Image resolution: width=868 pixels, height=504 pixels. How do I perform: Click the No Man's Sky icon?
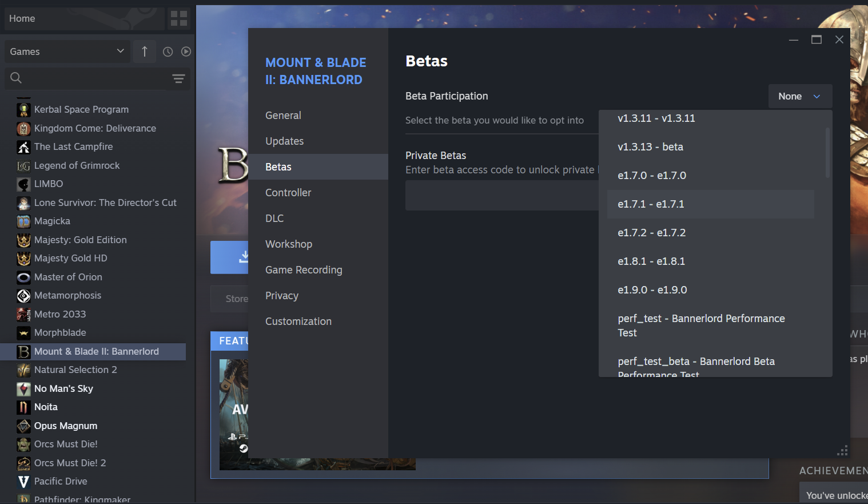point(23,389)
